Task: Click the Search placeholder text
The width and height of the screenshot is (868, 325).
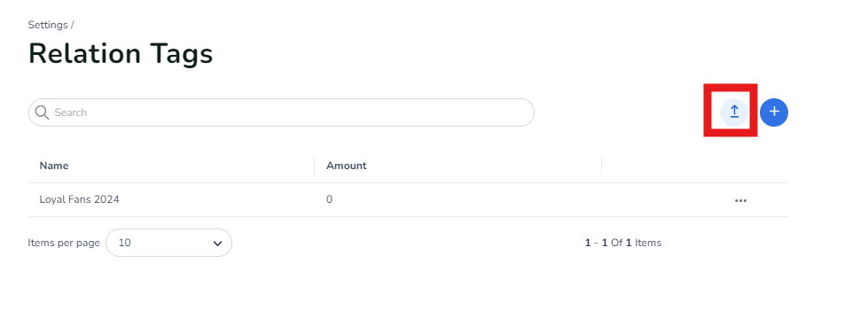Action: click(x=70, y=112)
